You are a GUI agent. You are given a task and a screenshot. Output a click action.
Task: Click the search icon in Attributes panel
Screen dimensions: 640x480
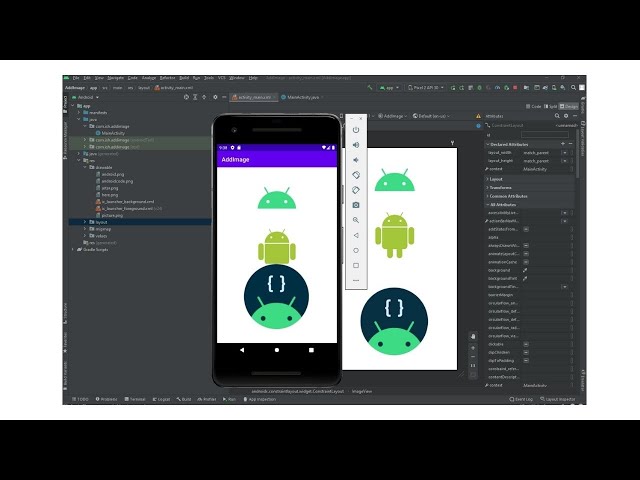coord(557,116)
